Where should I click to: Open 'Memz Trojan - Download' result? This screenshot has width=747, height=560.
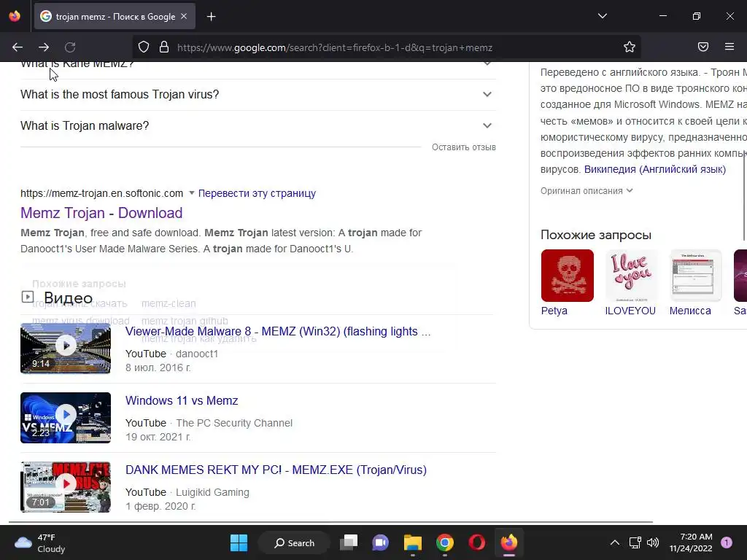tap(101, 213)
